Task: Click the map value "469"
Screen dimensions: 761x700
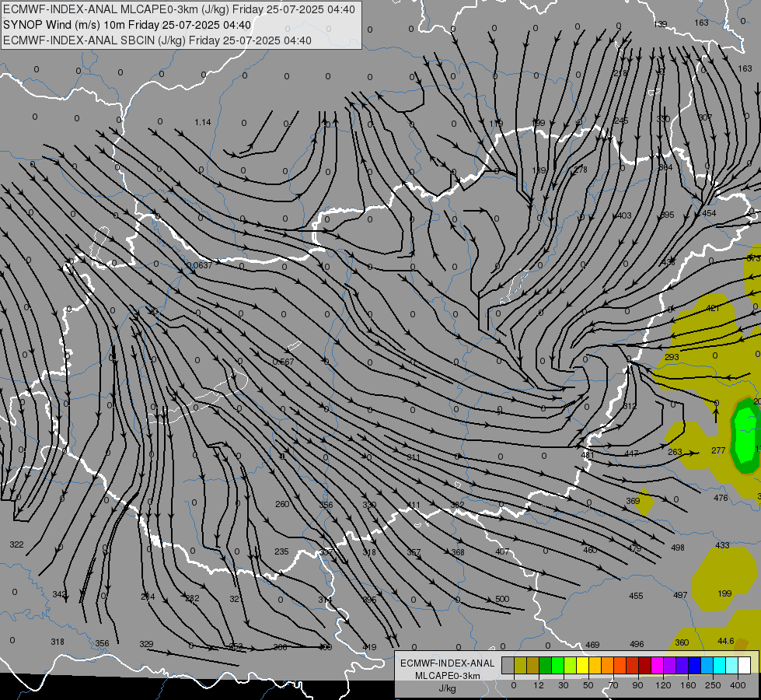Action: 592,645
